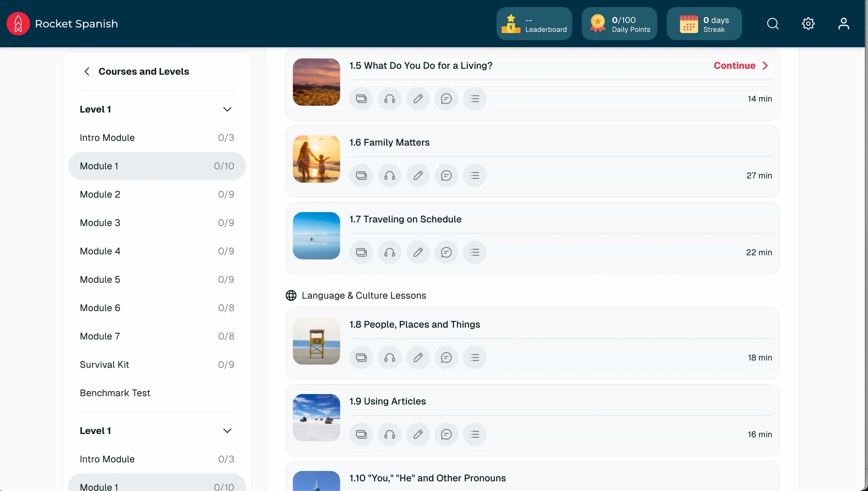This screenshot has width=868, height=491.
Task: Collapse the first Level 1 section
Action: (228, 109)
